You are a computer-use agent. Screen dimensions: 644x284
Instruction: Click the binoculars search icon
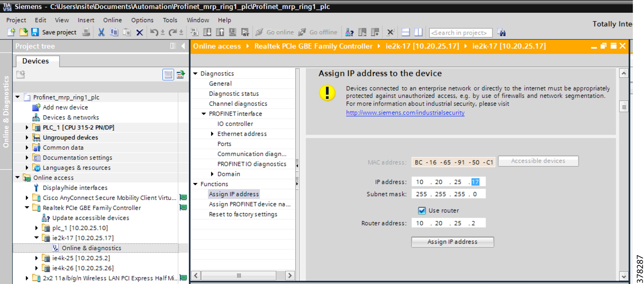pos(501,32)
